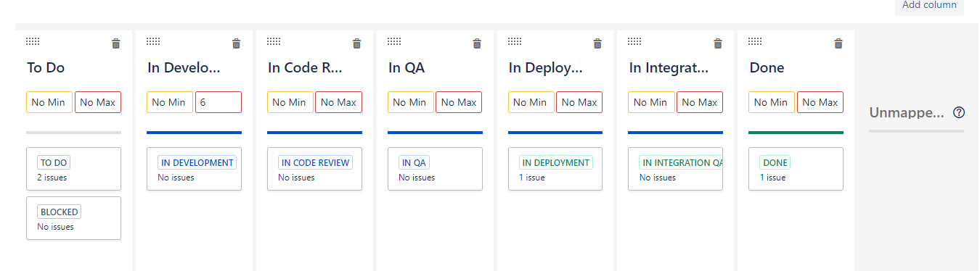Remove the In QA column via trash icon
This screenshot has width=980, height=271.
tap(477, 43)
